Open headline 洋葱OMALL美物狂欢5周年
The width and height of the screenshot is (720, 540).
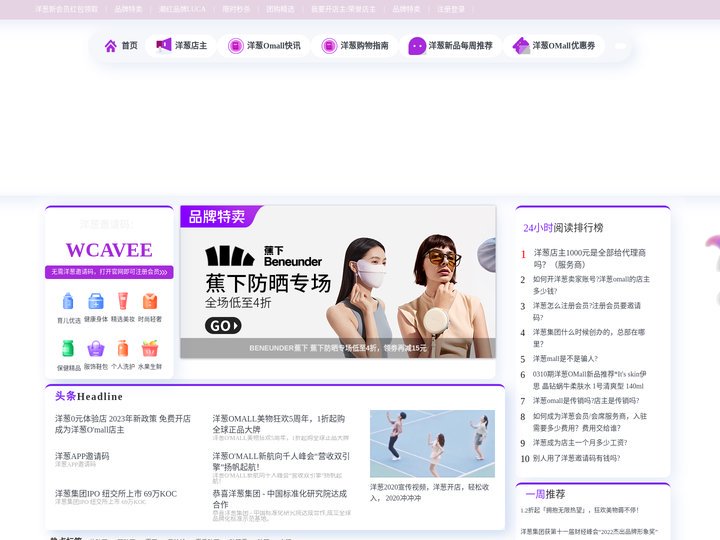(x=279, y=424)
